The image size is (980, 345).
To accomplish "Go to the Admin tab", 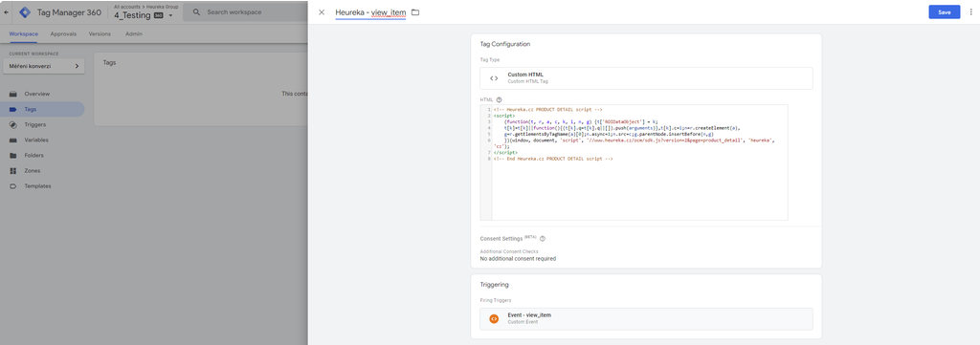I will click(133, 33).
